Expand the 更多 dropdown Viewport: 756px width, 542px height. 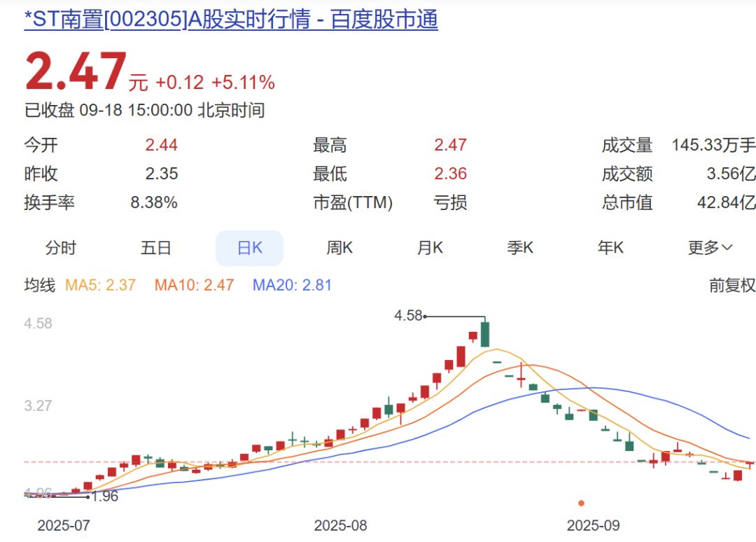tap(710, 248)
